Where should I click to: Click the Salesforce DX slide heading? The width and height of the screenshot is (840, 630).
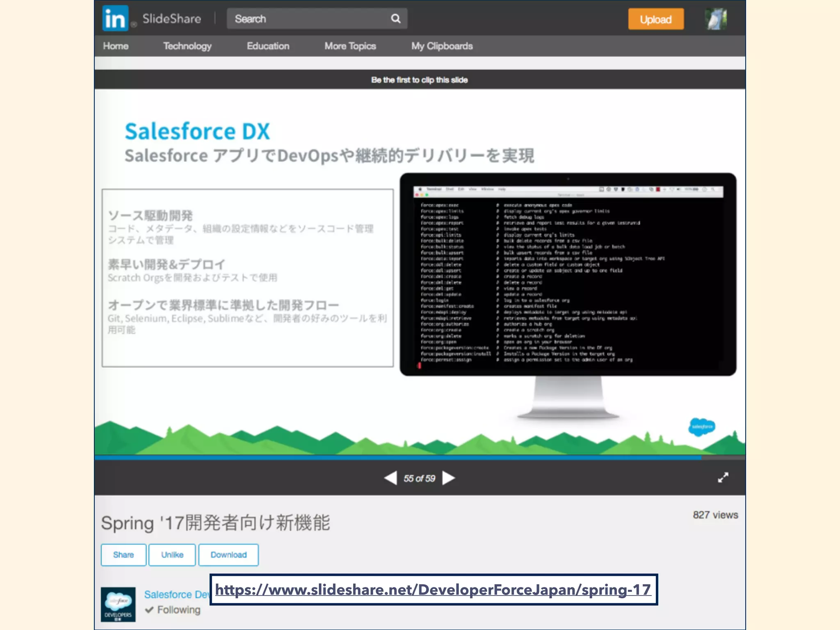(x=197, y=131)
